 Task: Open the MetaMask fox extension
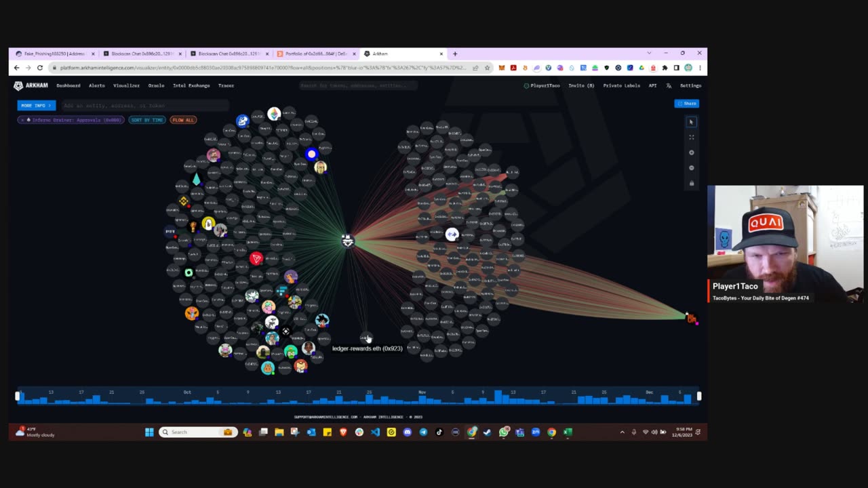[x=502, y=68]
